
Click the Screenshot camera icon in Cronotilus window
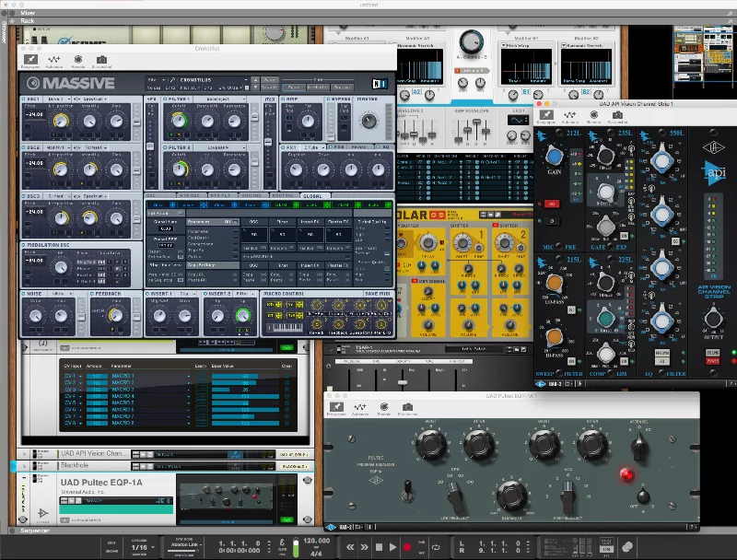[101, 60]
